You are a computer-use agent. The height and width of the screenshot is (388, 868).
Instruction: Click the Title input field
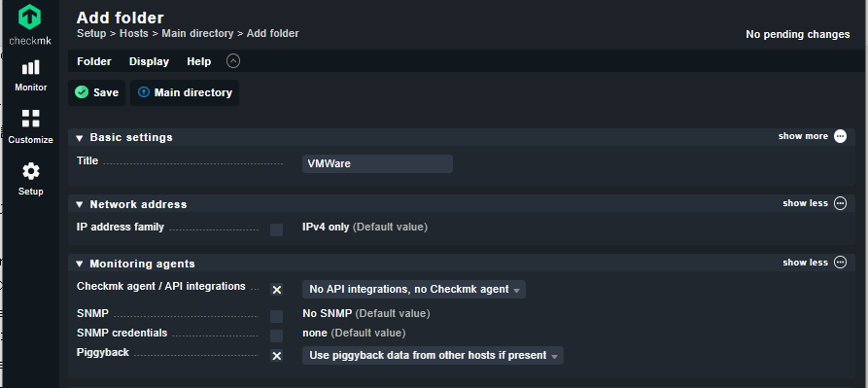(377, 163)
